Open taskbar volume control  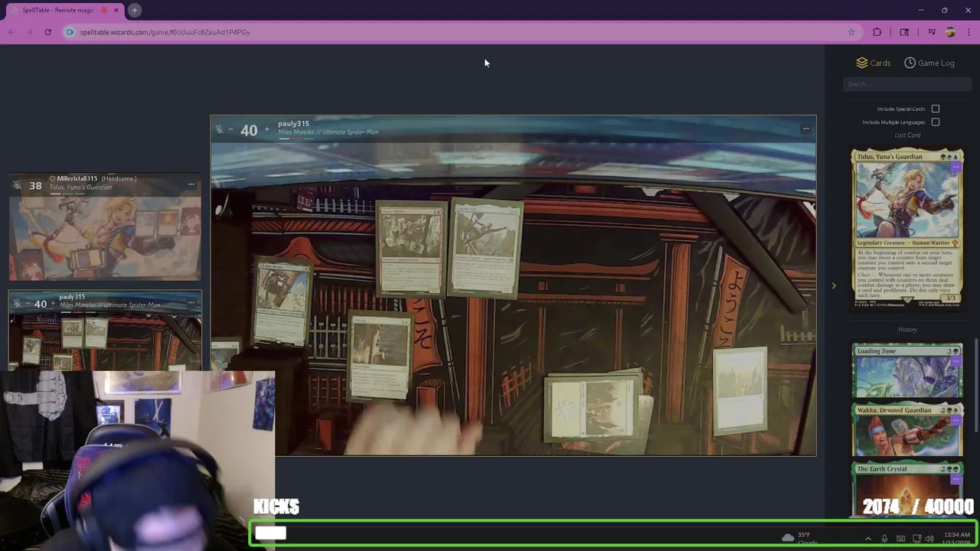tap(929, 539)
